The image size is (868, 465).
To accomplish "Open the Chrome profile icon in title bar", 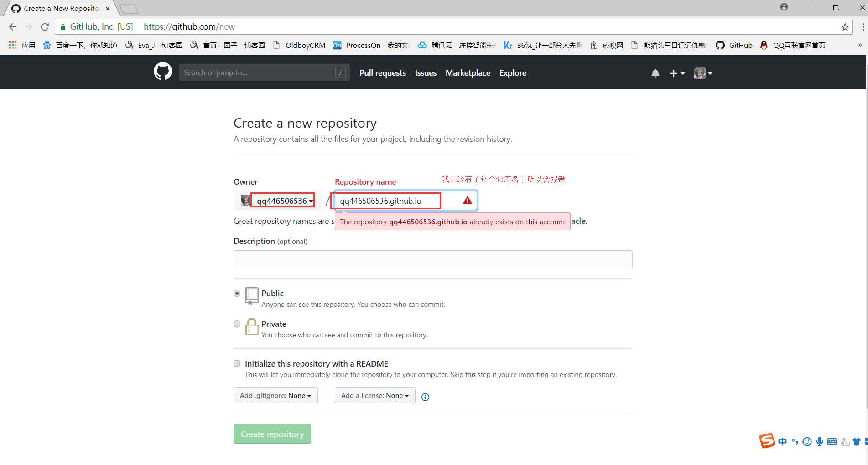I will tap(784, 7).
